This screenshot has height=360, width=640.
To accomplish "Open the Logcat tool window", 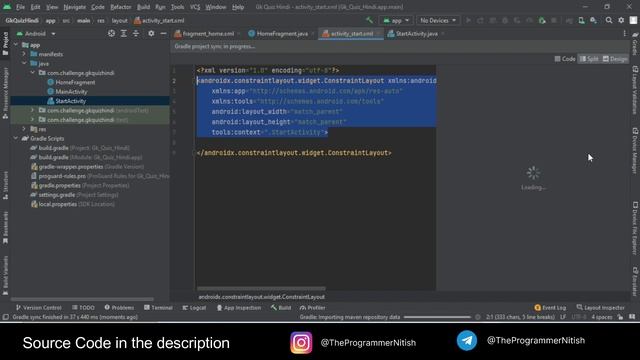I will (x=194, y=307).
